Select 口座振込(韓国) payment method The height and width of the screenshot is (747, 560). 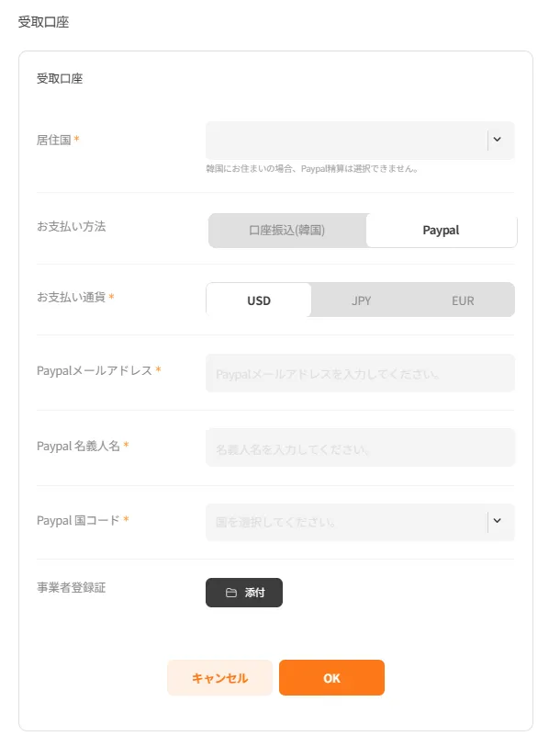click(286, 231)
